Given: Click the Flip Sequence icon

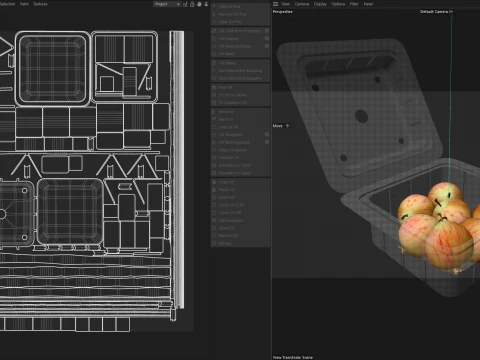Looking at the screenshot, I should 214,220.
